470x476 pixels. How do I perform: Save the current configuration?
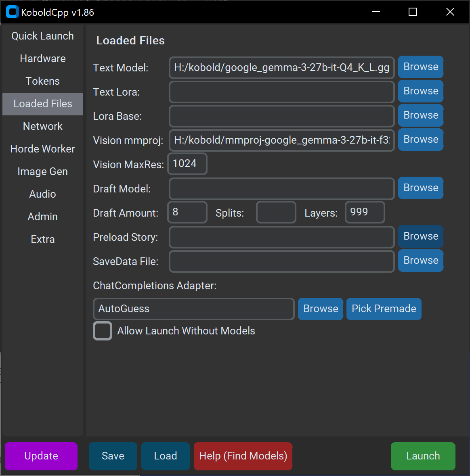click(x=113, y=456)
